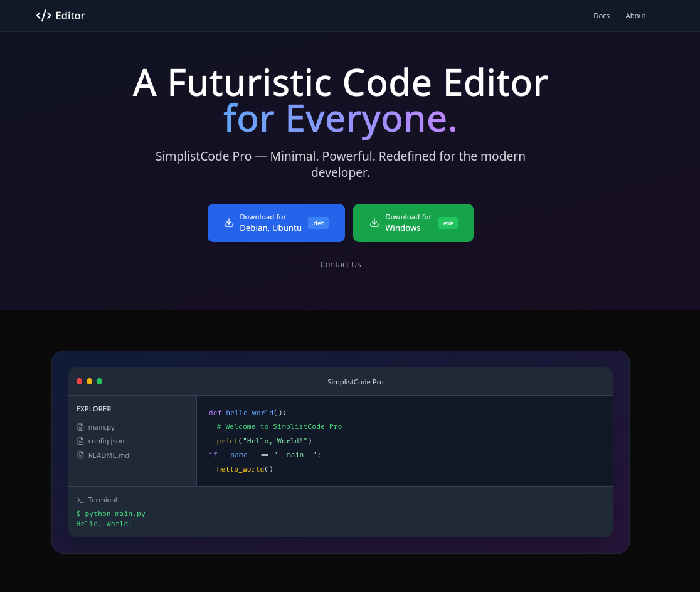Click the code brackets Editor logo icon
Image resolution: width=700 pixels, height=592 pixels.
(x=43, y=16)
